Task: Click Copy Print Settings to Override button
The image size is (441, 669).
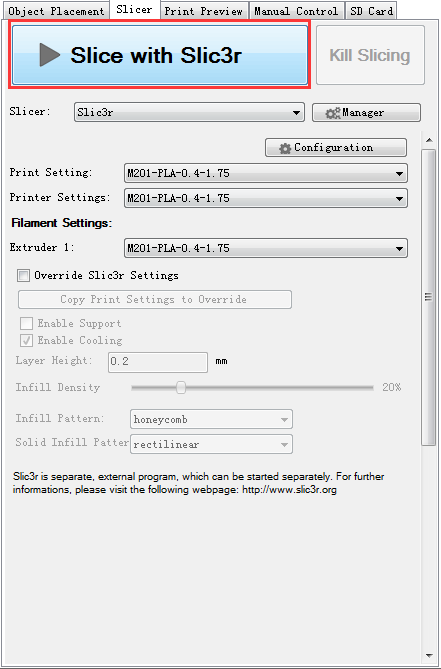Action: coord(155,300)
